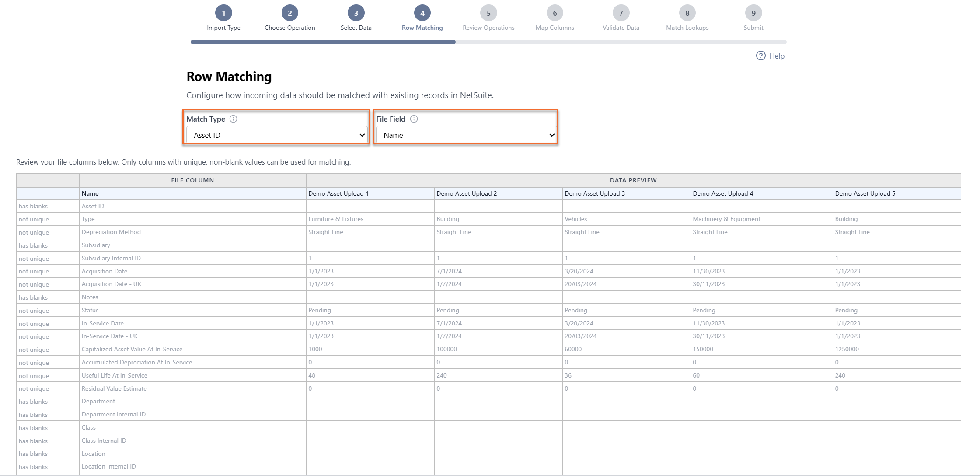The width and height of the screenshot is (980, 476).
Task: Click Department Internal ID cell
Action: (x=192, y=415)
